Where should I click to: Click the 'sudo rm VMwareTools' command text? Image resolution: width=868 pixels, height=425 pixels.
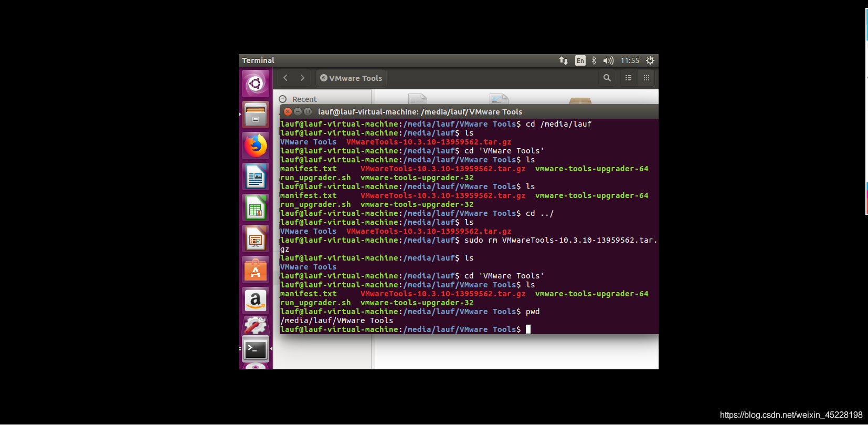560,240
